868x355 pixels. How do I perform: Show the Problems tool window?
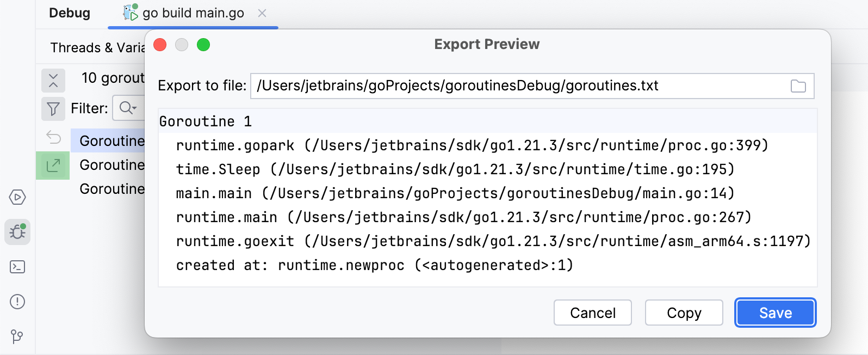click(x=17, y=302)
